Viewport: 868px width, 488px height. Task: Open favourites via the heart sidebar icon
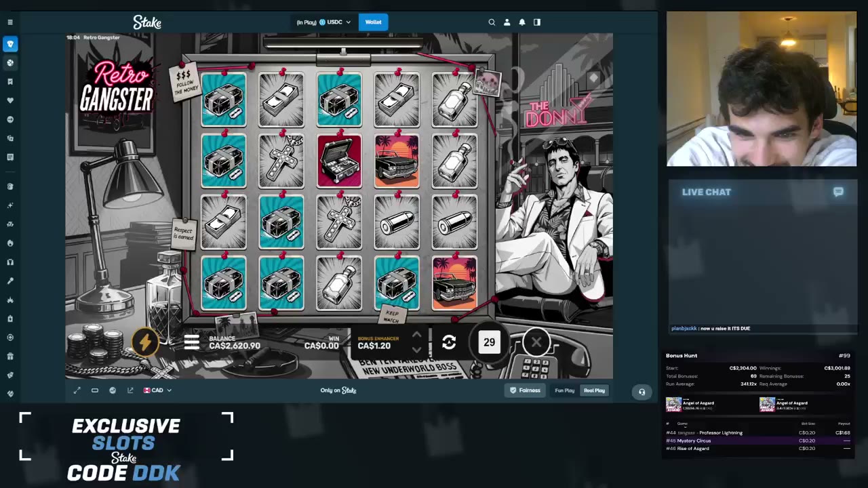click(x=10, y=100)
